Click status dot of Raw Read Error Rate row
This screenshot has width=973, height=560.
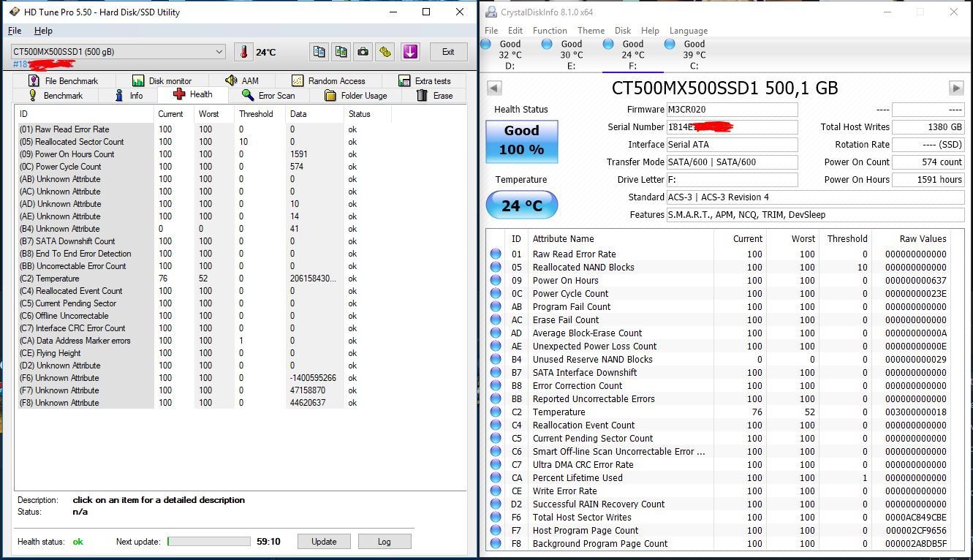(x=496, y=254)
